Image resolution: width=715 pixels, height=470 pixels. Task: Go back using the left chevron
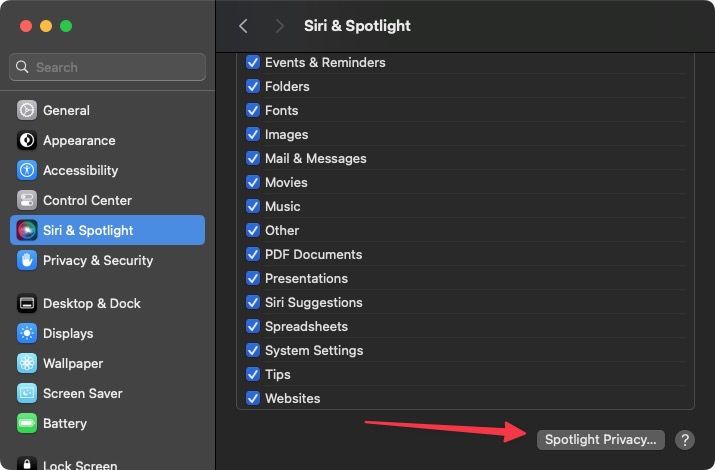[x=243, y=26]
